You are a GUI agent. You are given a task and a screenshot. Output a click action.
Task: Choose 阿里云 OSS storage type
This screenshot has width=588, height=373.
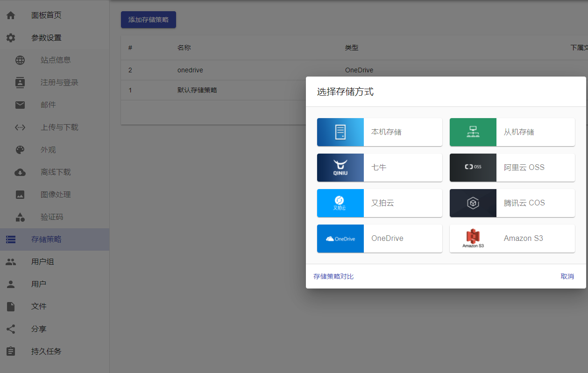[512, 168]
